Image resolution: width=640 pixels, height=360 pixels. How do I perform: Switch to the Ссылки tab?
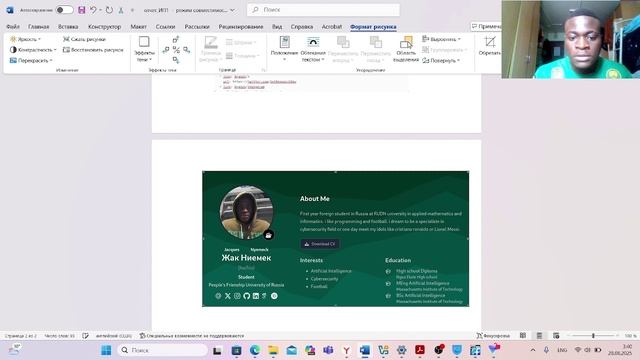165,27
